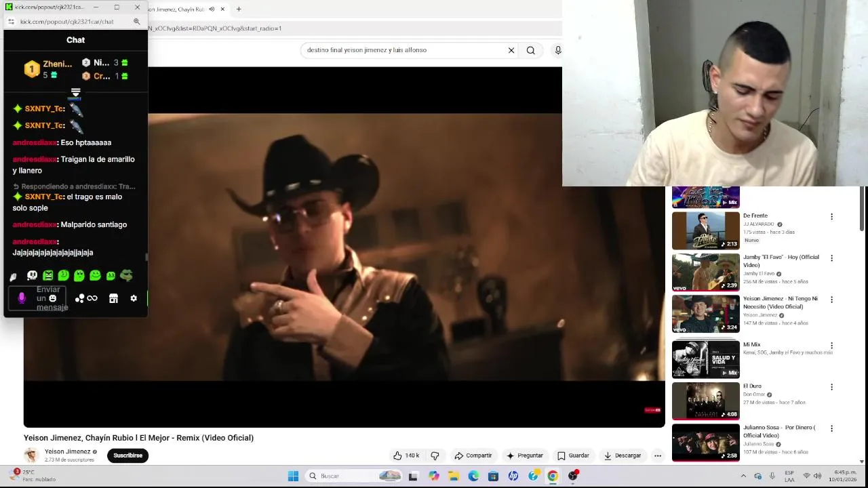Collapse the chat leaderboard with the expander

[x=75, y=93]
